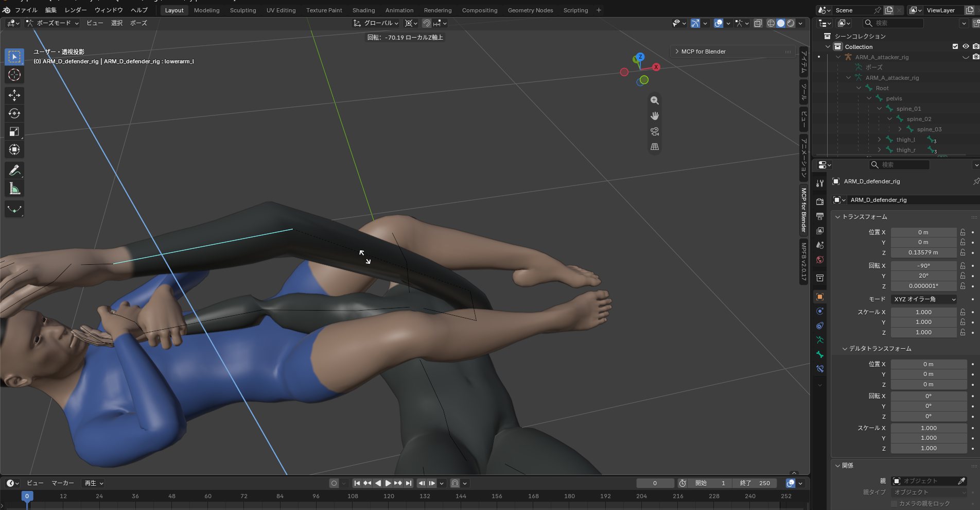Jump to the timeline end frame button

pyautogui.click(x=409, y=483)
